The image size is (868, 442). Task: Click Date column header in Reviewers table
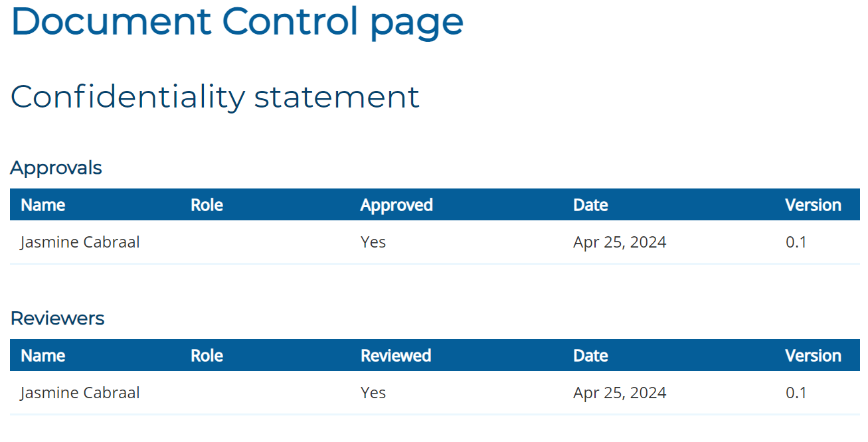pyautogui.click(x=590, y=356)
